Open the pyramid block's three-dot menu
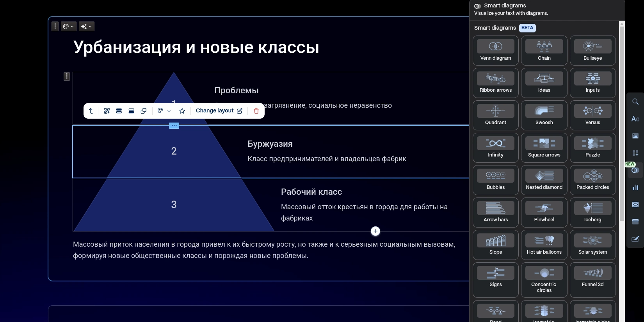The width and height of the screenshot is (644, 322). (67, 76)
